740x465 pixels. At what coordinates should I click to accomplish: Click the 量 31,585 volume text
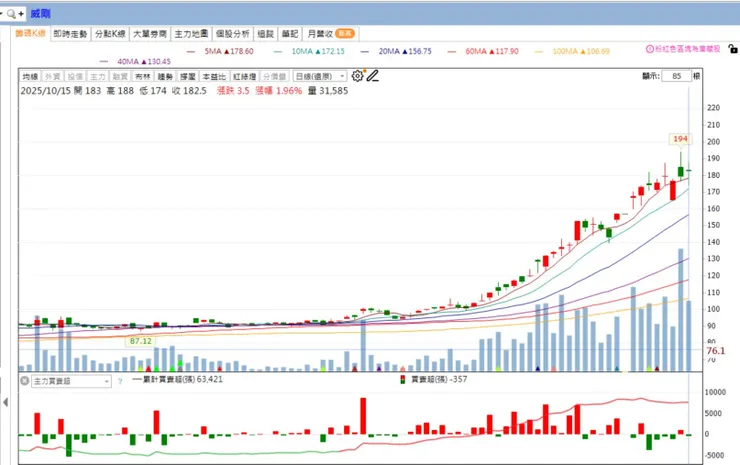pyautogui.click(x=328, y=91)
